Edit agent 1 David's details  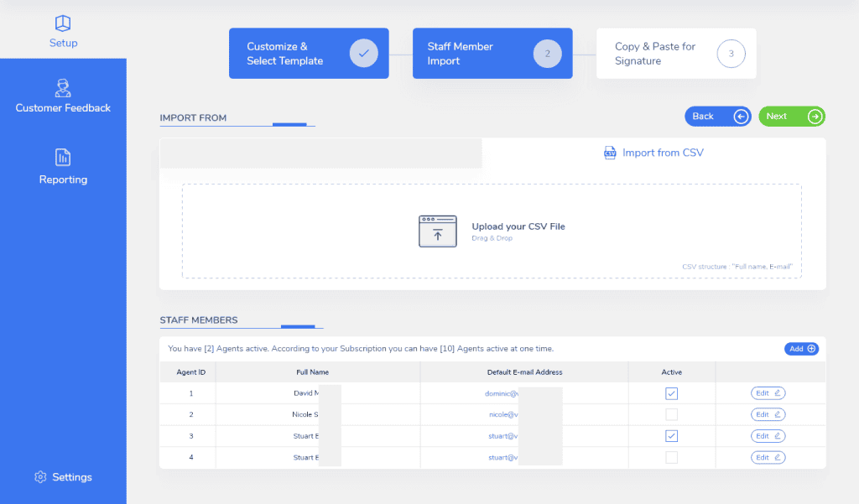pyautogui.click(x=768, y=392)
